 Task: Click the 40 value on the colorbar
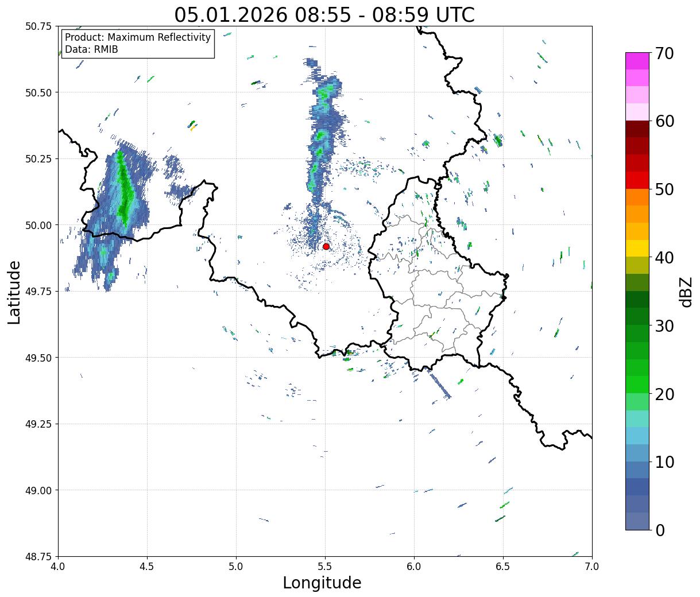point(665,258)
